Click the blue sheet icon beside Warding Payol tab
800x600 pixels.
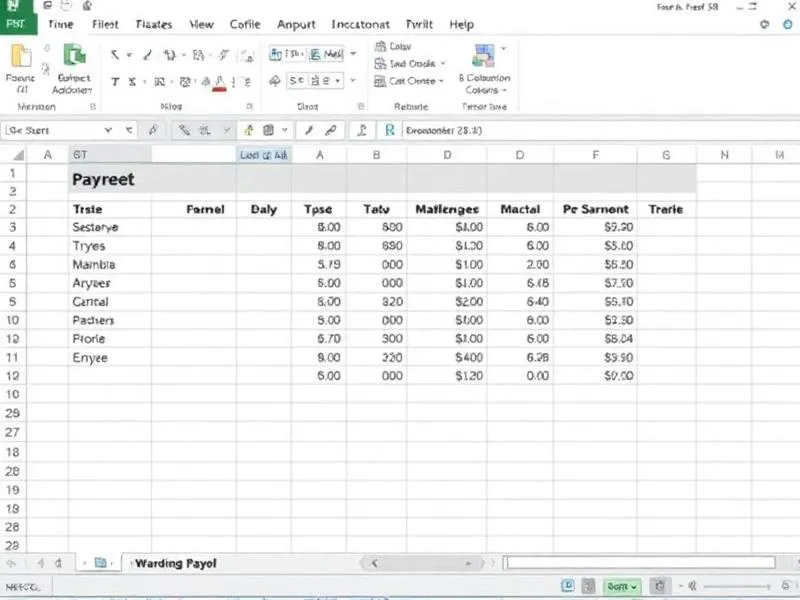(x=101, y=563)
